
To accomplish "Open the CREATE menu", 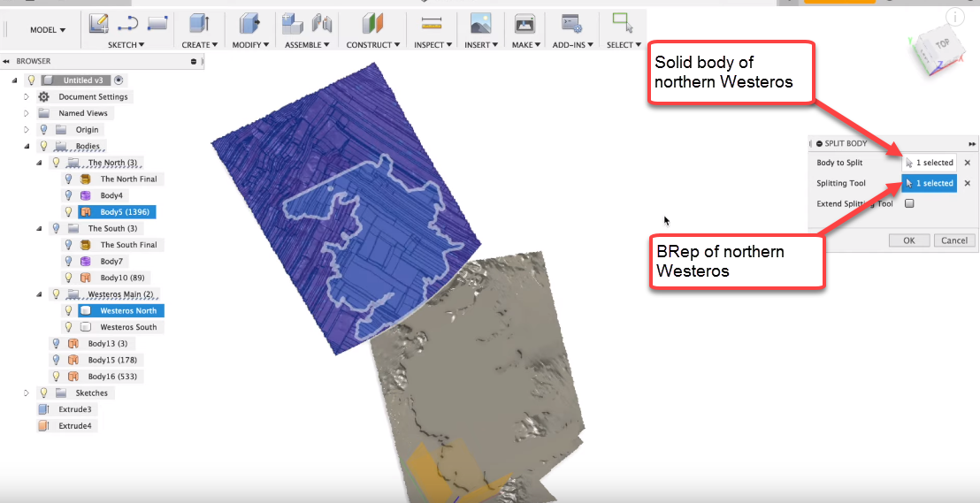I will pos(199,45).
